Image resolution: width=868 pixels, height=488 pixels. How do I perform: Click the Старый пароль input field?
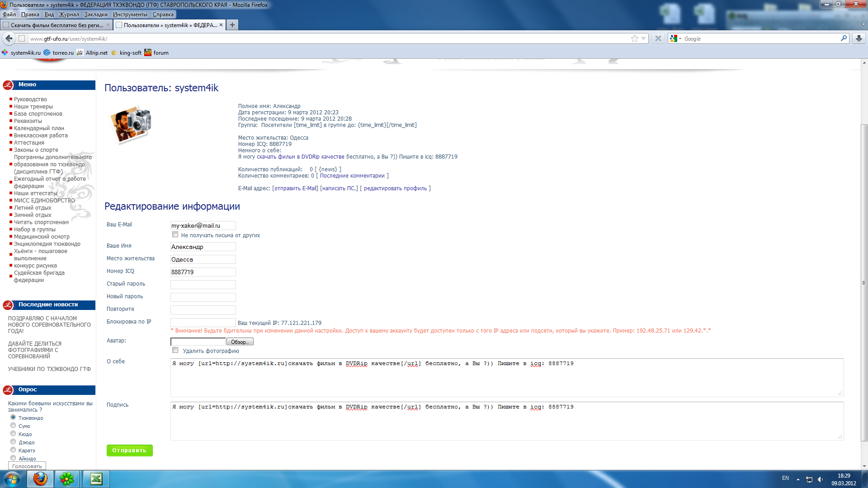[203, 285]
